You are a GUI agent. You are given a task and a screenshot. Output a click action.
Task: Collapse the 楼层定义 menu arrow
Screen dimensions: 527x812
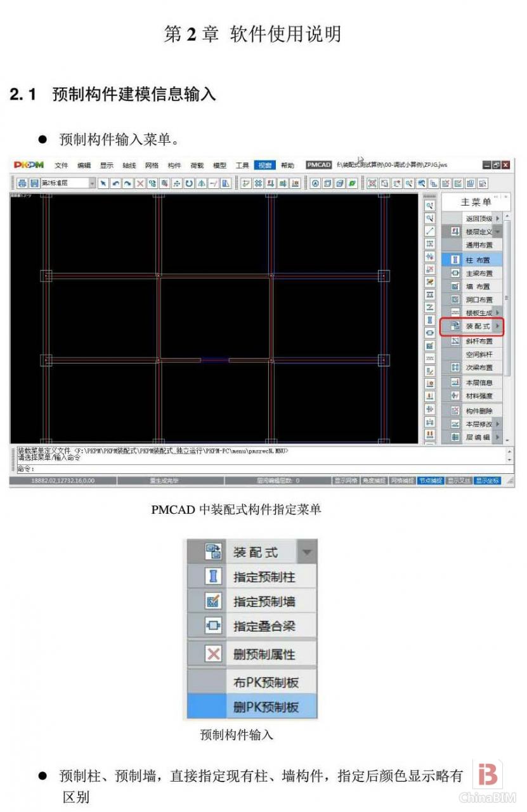498,232
